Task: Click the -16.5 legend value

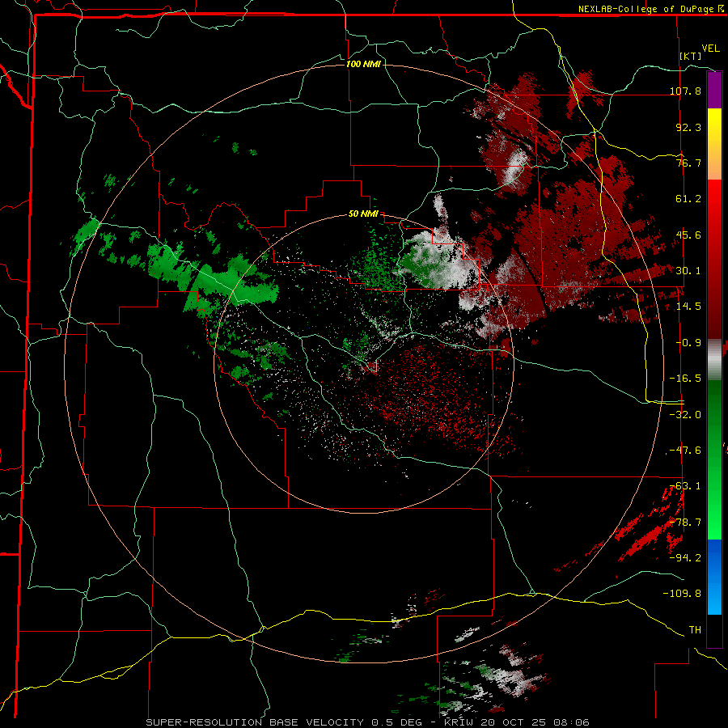Action: point(685,379)
